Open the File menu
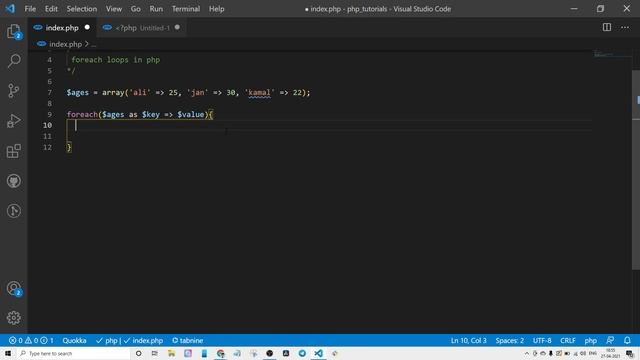Image resolution: width=640 pixels, height=360 pixels. point(30,9)
